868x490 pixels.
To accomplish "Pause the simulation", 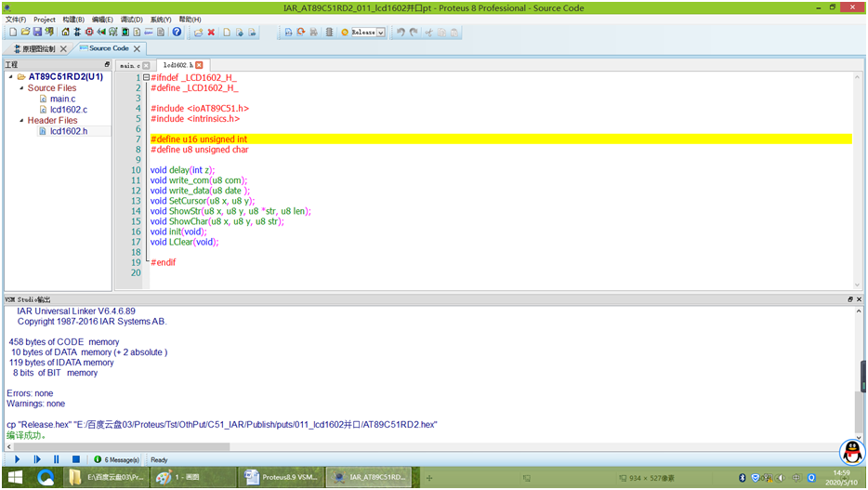I will coord(56,459).
